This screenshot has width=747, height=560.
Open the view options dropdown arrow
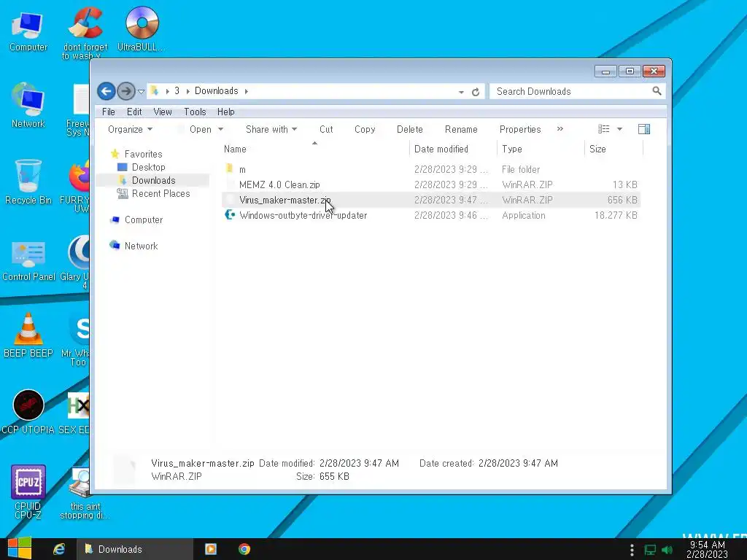pyautogui.click(x=619, y=129)
